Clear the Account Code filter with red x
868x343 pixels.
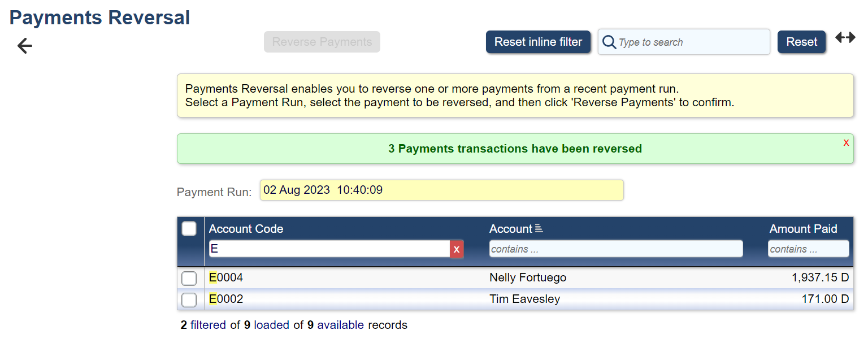pyautogui.click(x=457, y=249)
